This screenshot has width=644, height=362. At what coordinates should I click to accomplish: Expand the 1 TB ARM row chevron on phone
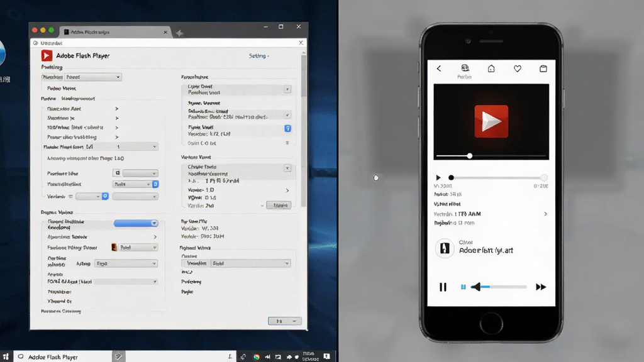pos(545,214)
